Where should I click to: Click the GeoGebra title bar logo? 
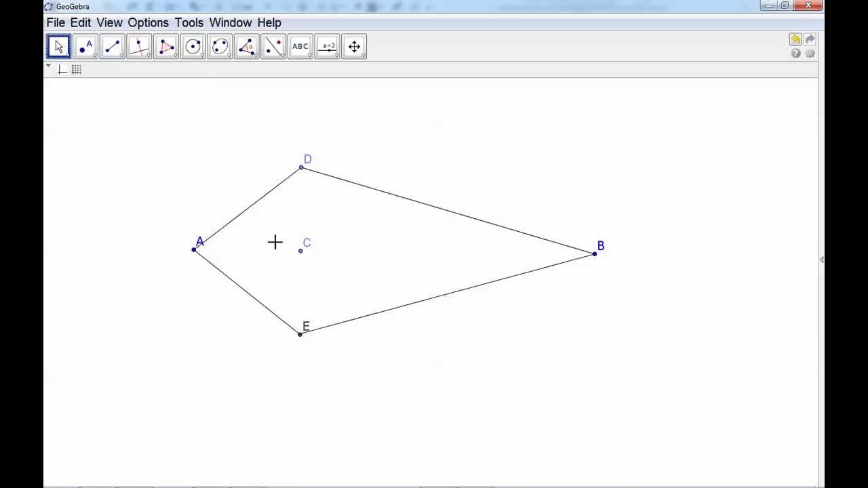coord(48,7)
